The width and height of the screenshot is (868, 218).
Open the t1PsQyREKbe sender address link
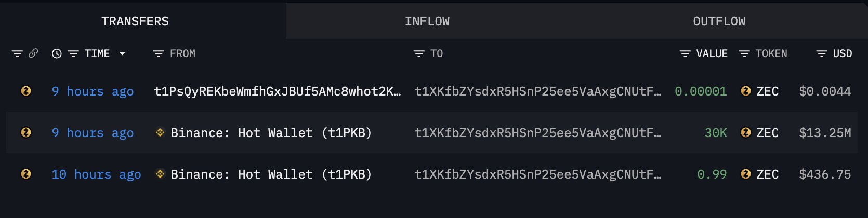coord(278,91)
